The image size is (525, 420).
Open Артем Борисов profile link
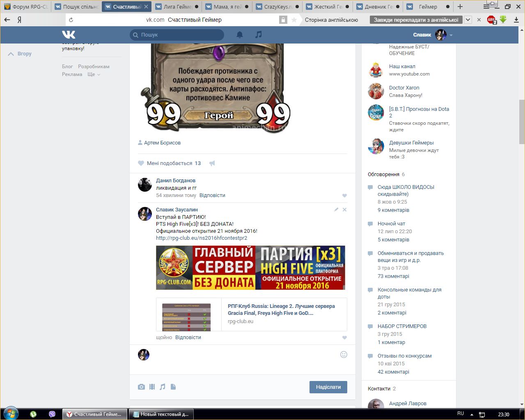coord(162,143)
